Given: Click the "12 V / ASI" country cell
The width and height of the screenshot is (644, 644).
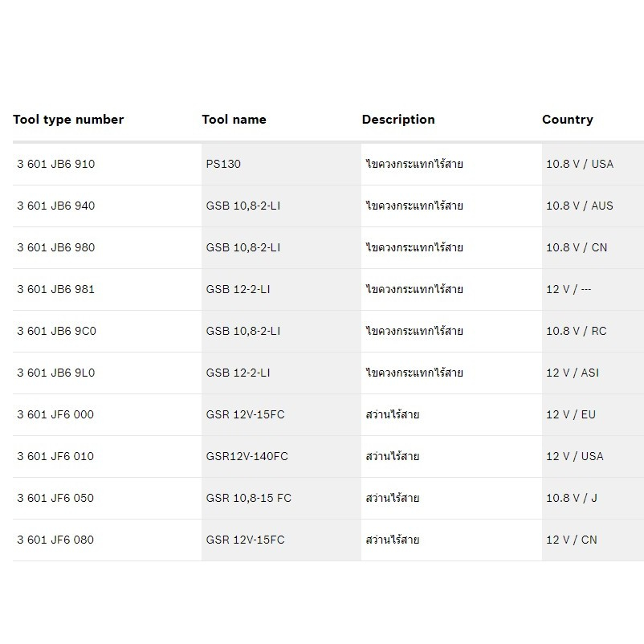Looking at the screenshot, I should pos(573,373).
